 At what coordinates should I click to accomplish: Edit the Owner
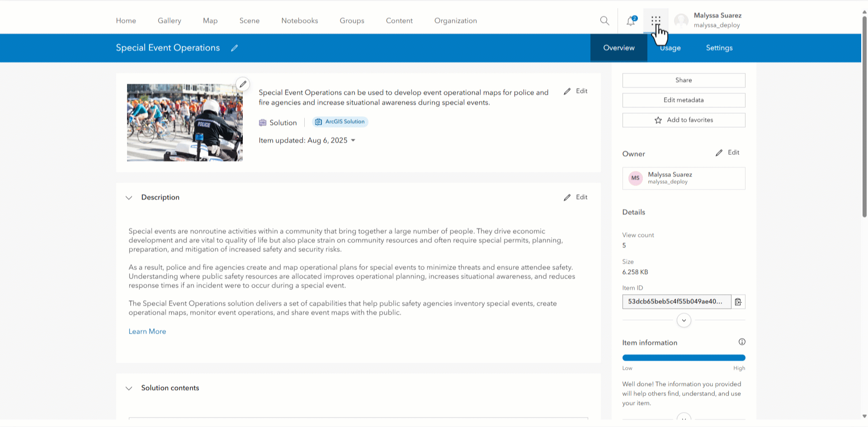click(x=727, y=153)
